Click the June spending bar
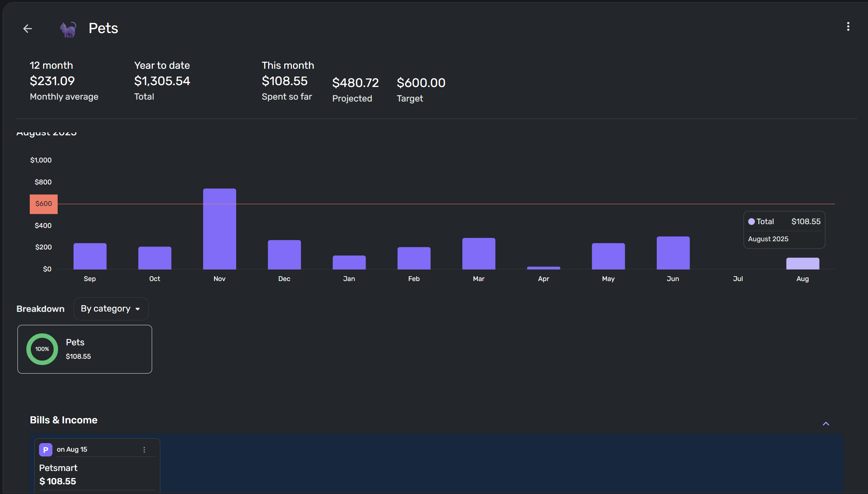The image size is (868, 494). coord(673,253)
